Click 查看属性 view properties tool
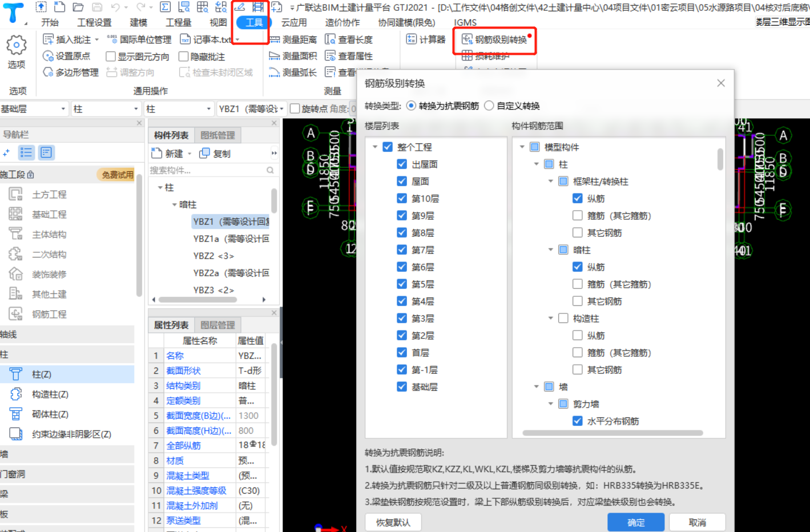This screenshot has height=532, width=810. click(x=349, y=56)
